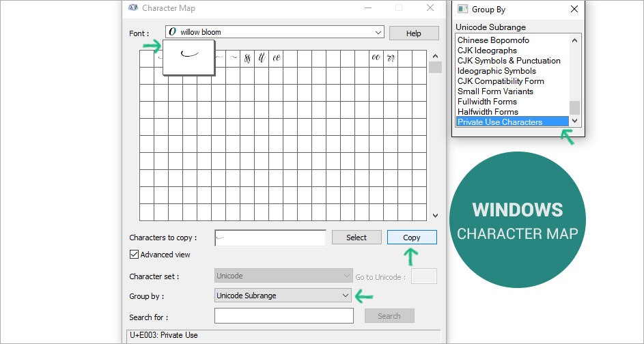Click the Search for text field
The width and height of the screenshot is (644, 344).
[x=284, y=316]
